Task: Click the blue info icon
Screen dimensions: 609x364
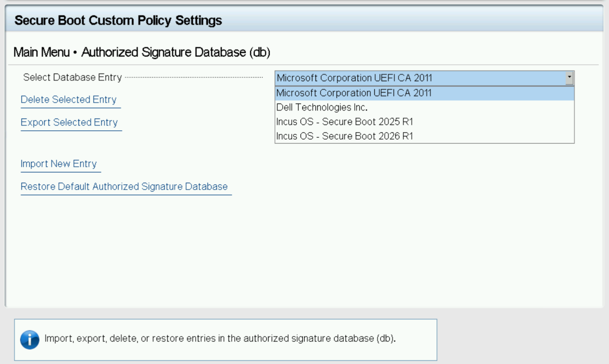Action: (30, 339)
